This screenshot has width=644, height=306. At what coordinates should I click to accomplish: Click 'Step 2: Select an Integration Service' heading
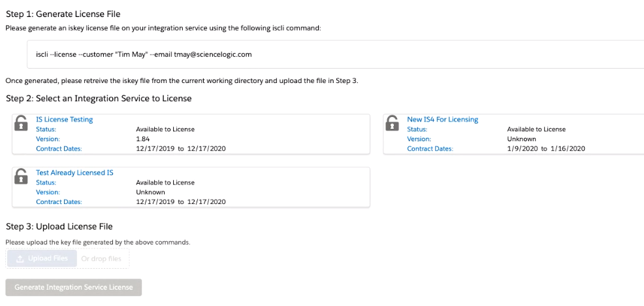pos(98,98)
